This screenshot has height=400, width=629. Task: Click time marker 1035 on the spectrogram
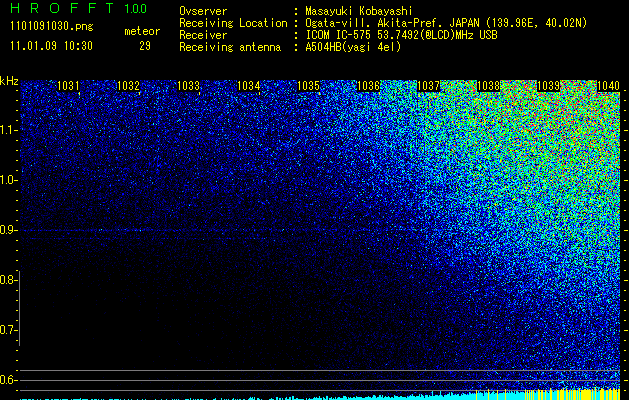308,86
